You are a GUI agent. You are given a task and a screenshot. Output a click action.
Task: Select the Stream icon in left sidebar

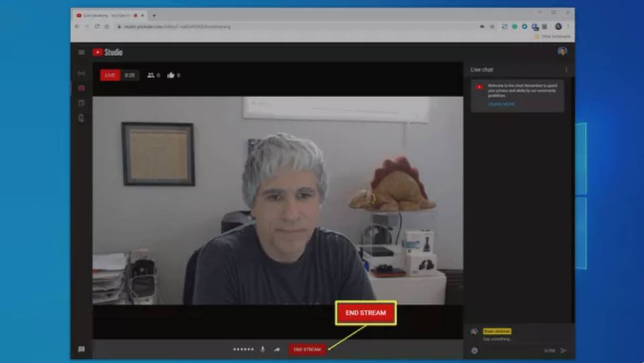point(82,73)
